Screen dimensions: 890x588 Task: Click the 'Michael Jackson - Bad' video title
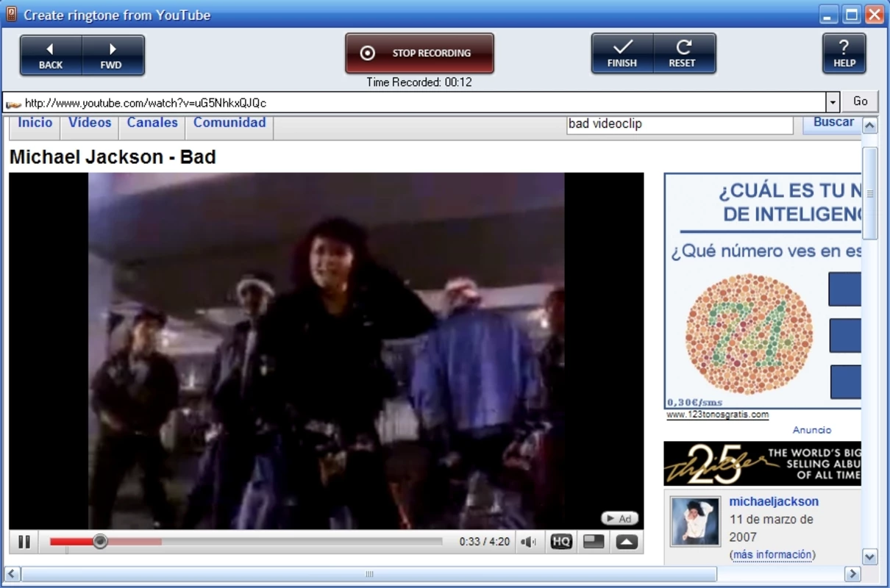pos(113,157)
